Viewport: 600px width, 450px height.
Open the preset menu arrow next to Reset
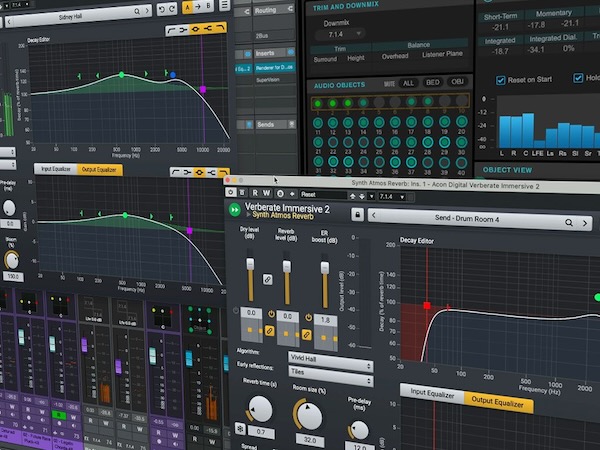tap(371, 196)
